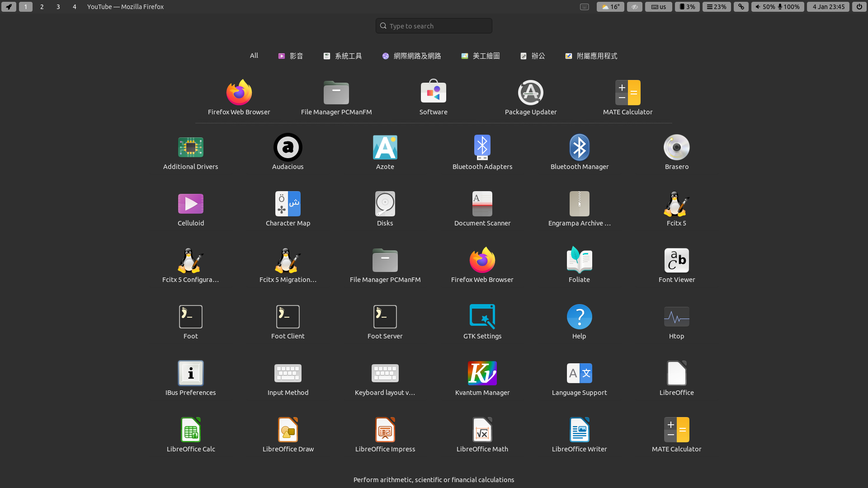Open LibreOffice Calc
This screenshot has height=488, width=868.
tap(191, 435)
